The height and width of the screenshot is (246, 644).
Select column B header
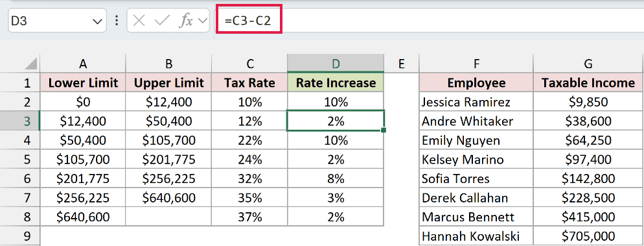pos(169,64)
